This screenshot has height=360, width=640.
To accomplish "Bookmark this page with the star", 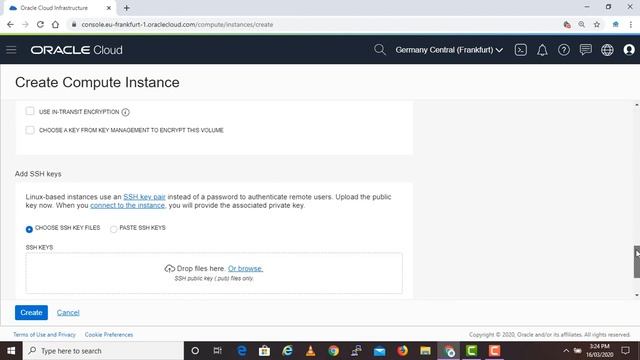I will click(x=596, y=24).
